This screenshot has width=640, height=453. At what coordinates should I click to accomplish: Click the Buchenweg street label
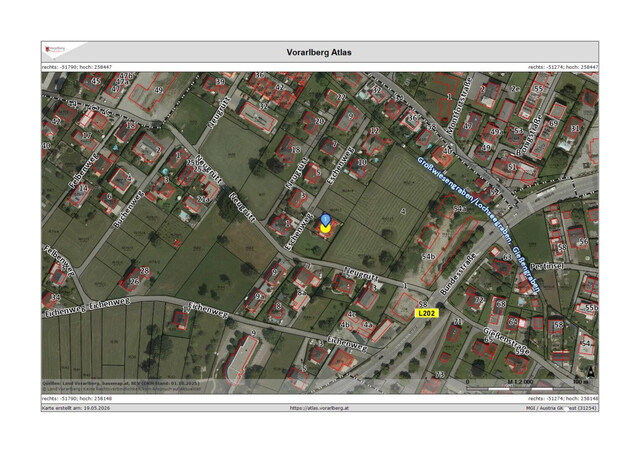click(x=128, y=209)
